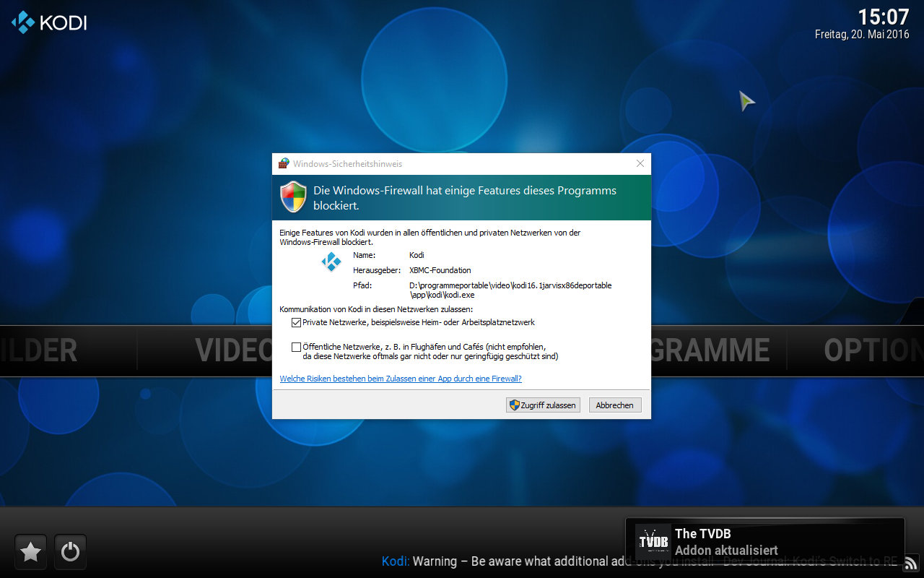
Task: Click the scrolling Kodi warning news ticker
Action: point(640,561)
